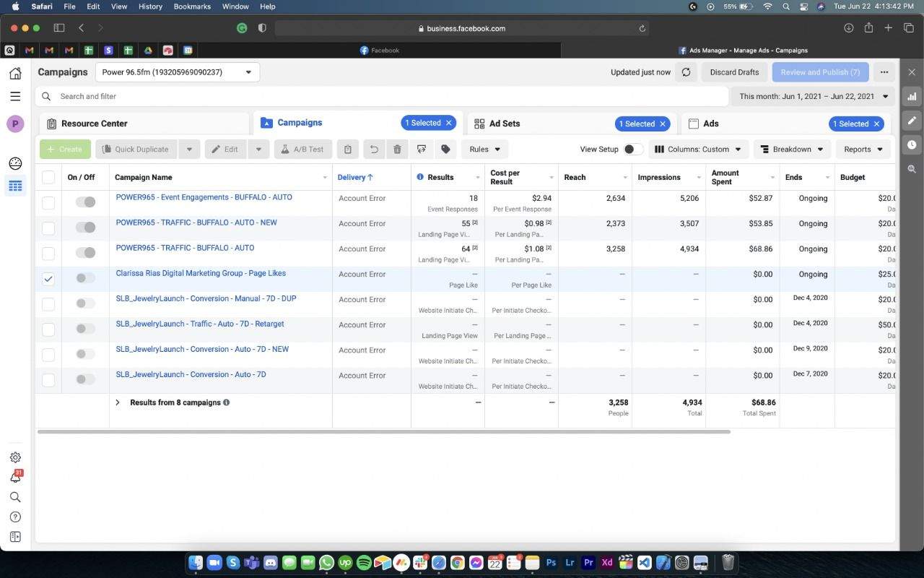Screen dimensions: 924x578
Task: Click the A/B Test button
Action: click(x=303, y=150)
